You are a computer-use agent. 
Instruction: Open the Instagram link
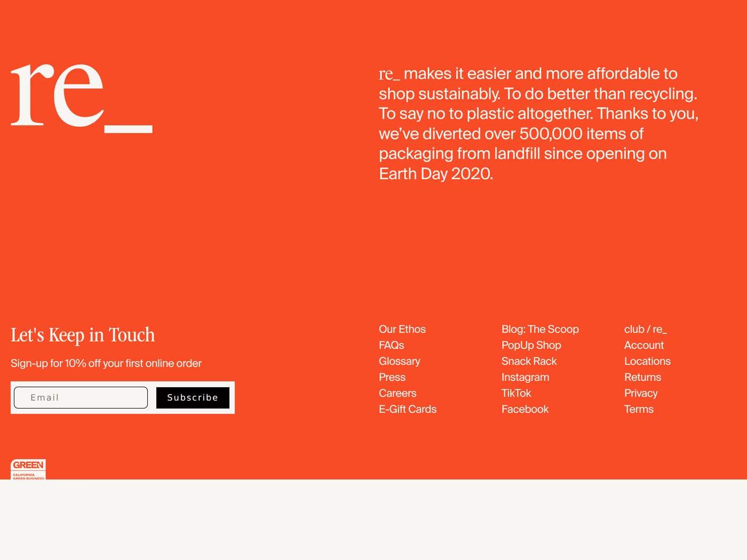pos(525,377)
